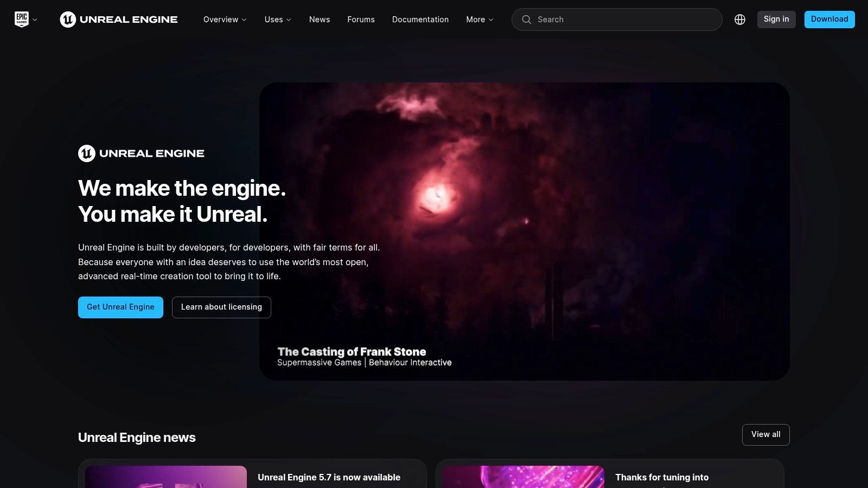Click View all news
Viewport: 868px width, 488px height.
pyautogui.click(x=765, y=434)
